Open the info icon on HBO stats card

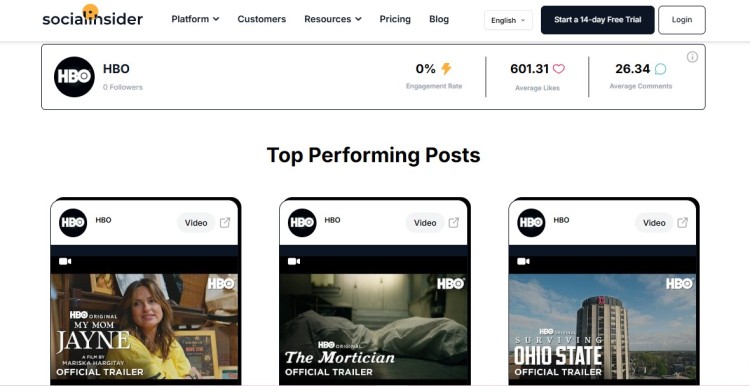click(692, 57)
